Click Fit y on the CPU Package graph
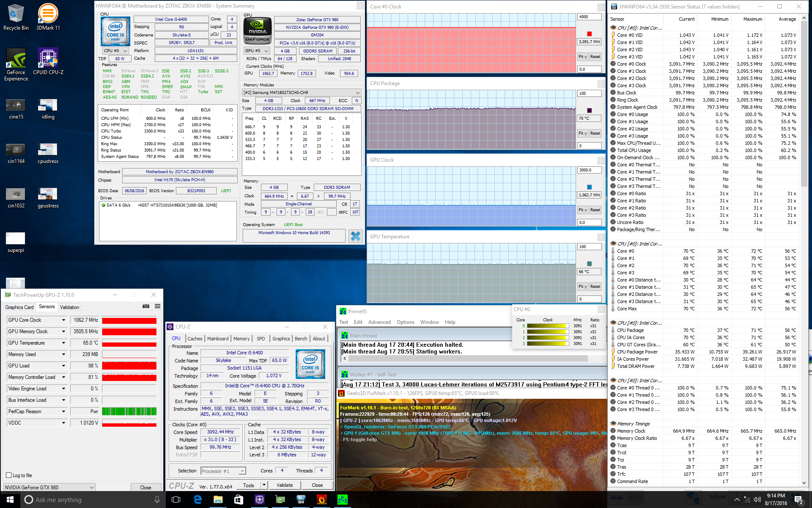 583,133
